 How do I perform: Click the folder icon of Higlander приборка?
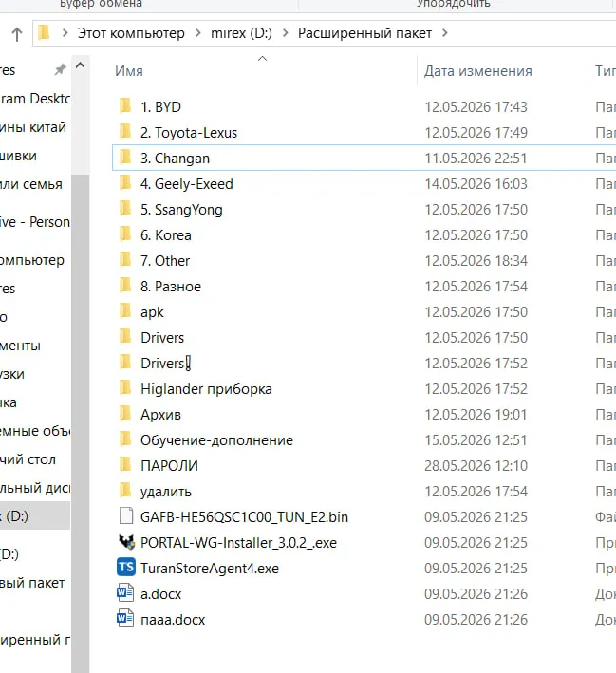(x=125, y=388)
